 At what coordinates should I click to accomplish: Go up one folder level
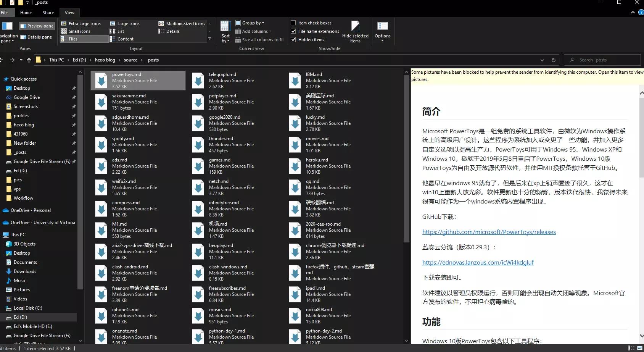[29, 60]
